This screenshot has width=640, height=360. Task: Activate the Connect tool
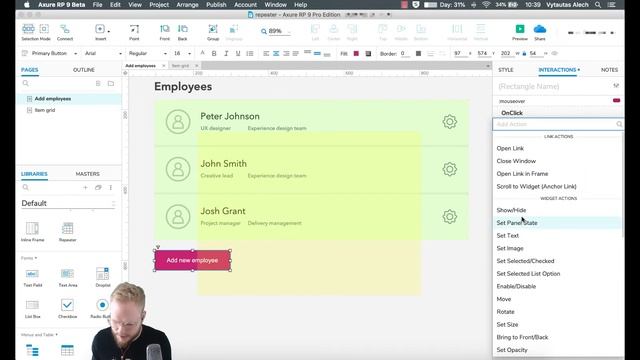[65, 32]
